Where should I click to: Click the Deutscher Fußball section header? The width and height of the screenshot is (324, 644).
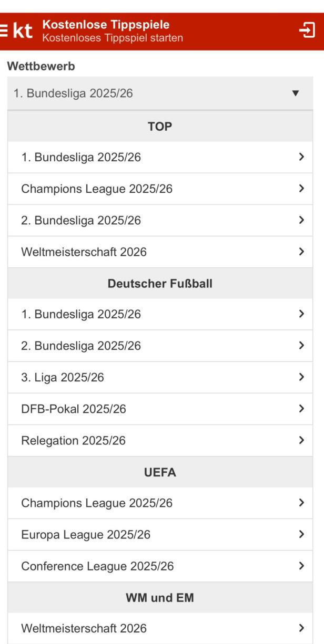tap(159, 284)
